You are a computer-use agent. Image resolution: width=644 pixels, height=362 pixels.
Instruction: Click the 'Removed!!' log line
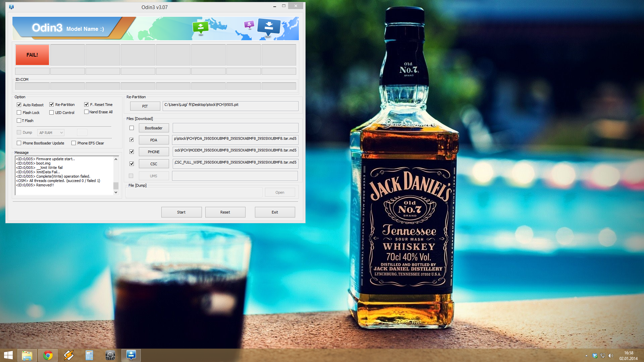click(35, 185)
